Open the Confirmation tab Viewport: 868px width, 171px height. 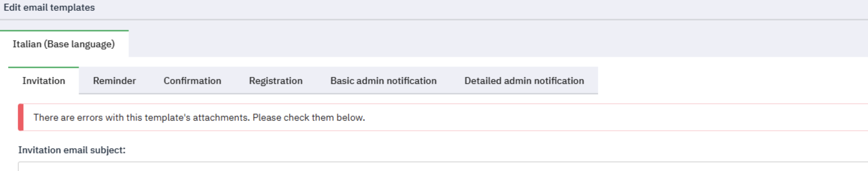coord(192,81)
